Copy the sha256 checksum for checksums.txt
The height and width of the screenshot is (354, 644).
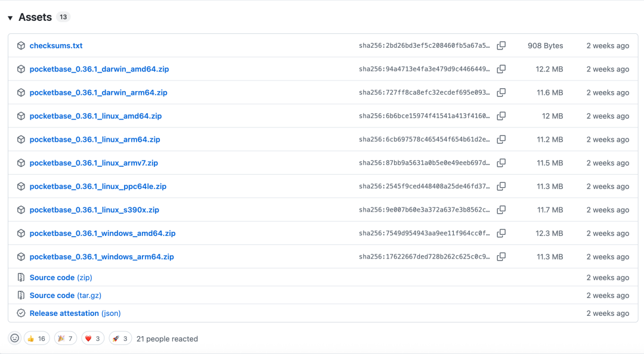click(x=501, y=45)
